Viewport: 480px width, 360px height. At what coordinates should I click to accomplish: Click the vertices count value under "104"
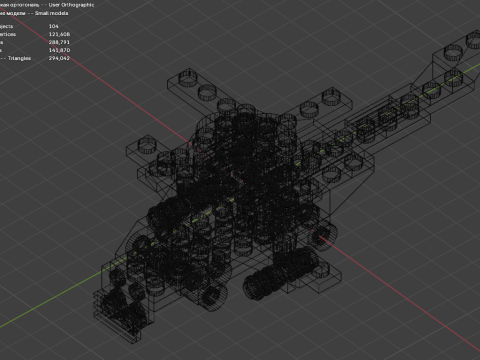pyautogui.click(x=59, y=34)
